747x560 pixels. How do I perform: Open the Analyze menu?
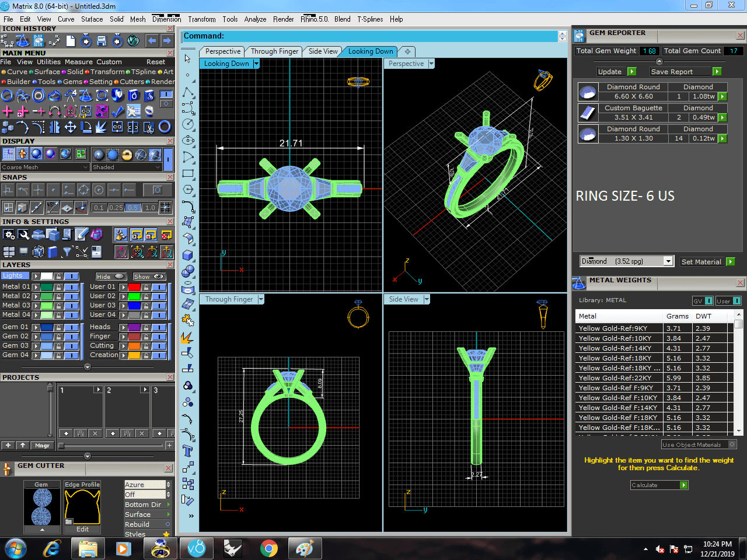(x=255, y=19)
